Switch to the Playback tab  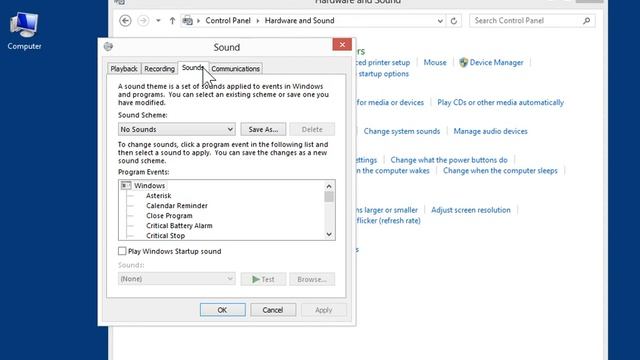124,69
